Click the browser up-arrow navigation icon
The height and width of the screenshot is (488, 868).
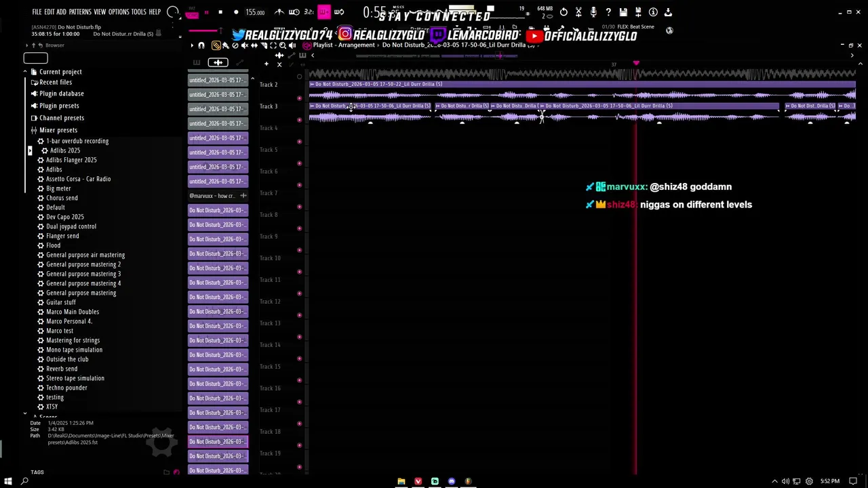[33, 45]
